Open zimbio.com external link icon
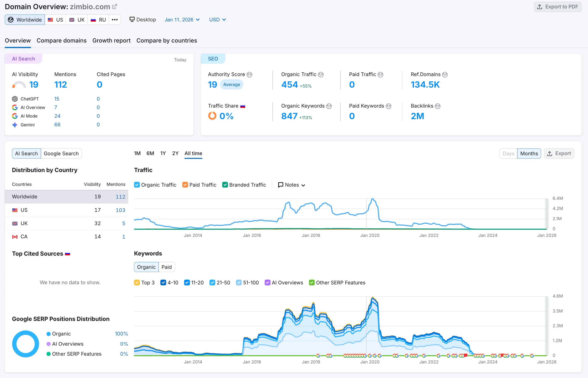This screenshot has height=378, width=588. (115, 7)
